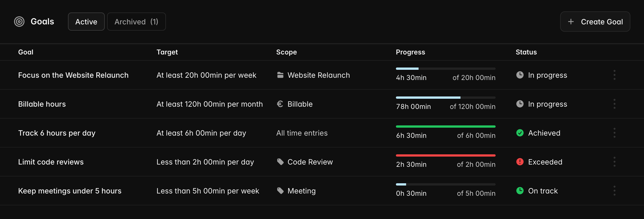Click the green Track 6 hours progress bar

(446, 127)
